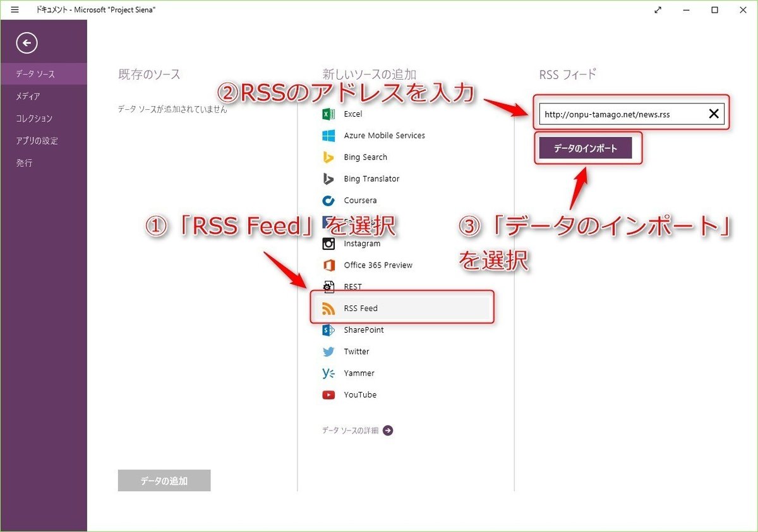Click the orange RSS Feed icon
758x532 pixels.
tap(328, 309)
